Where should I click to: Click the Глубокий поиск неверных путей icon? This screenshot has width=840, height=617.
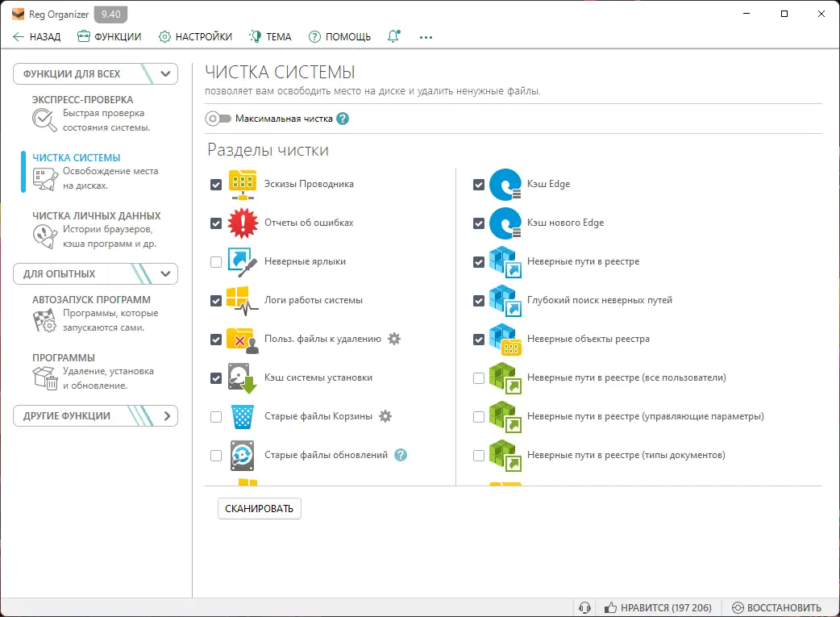(x=505, y=300)
